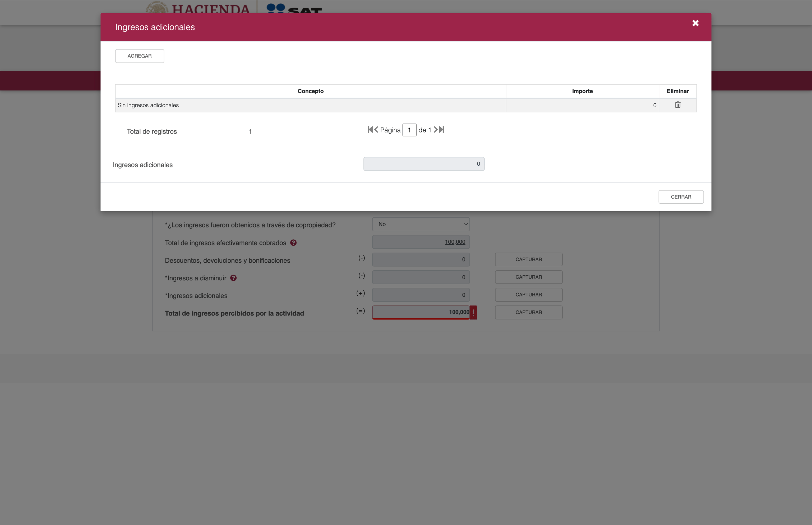Click the trash icon to delete row
The width and height of the screenshot is (812, 525).
677,105
